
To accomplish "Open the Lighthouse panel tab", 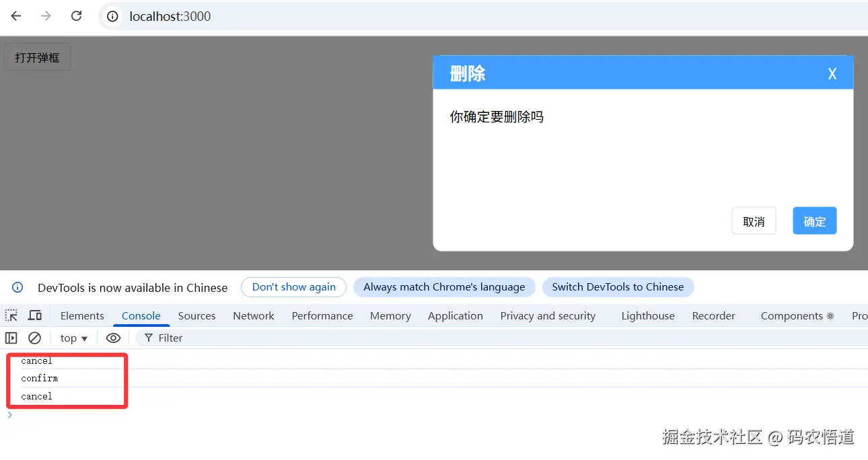I will (648, 315).
